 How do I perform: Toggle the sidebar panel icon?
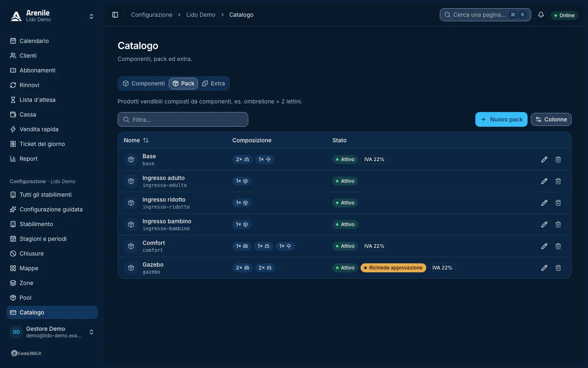[x=115, y=15]
